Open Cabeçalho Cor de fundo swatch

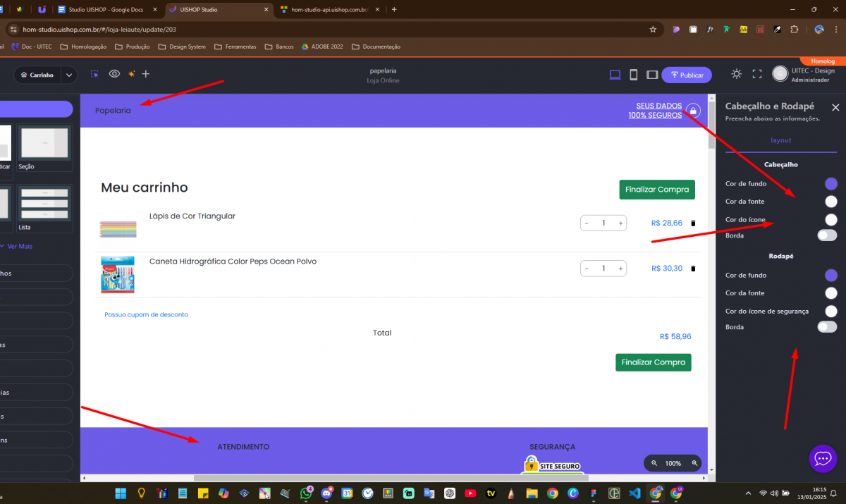tap(831, 184)
